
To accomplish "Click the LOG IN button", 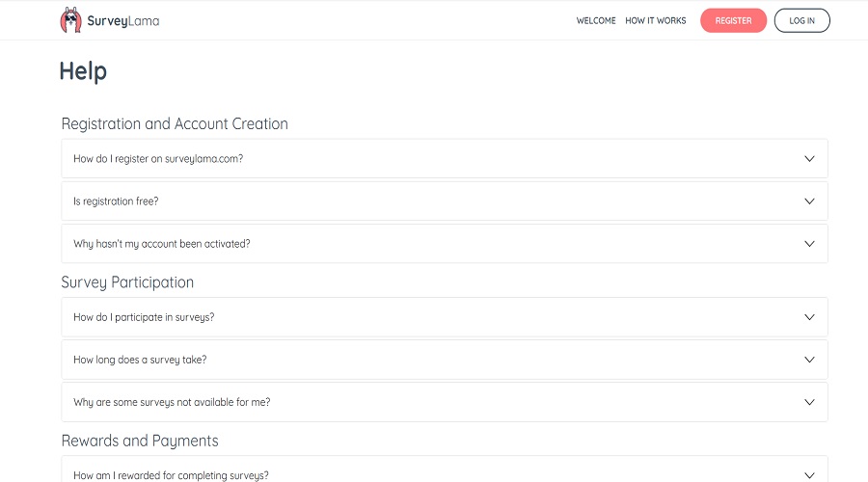I will (x=801, y=21).
